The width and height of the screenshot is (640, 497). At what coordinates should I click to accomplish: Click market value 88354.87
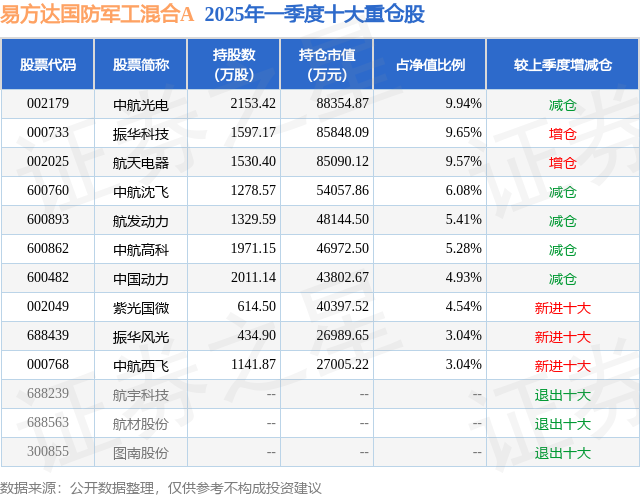tap(342, 103)
